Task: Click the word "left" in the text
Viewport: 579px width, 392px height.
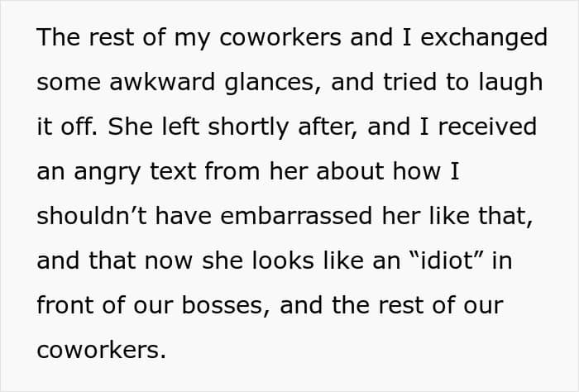Action: (184, 127)
